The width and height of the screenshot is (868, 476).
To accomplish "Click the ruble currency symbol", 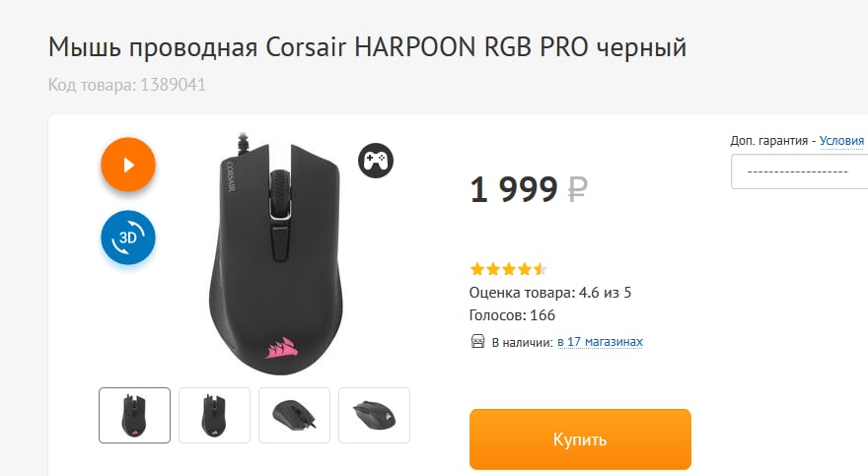I will pos(577,189).
